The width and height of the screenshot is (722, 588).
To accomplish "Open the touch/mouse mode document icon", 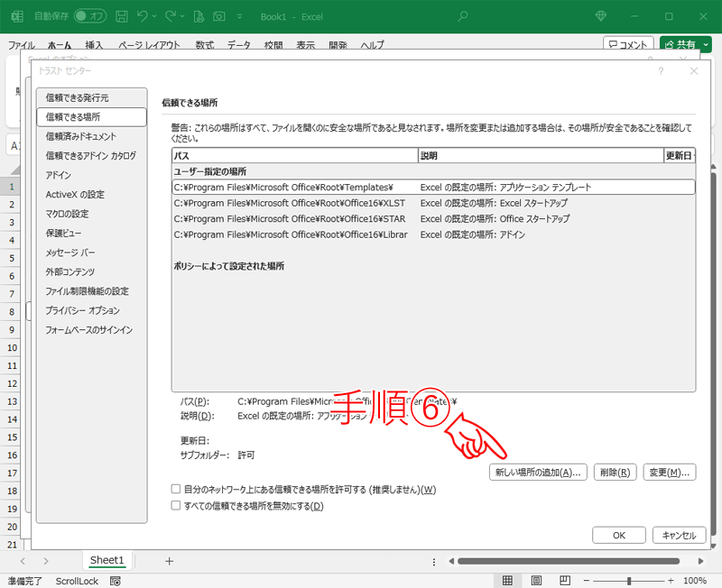I will [x=199, y=16].
